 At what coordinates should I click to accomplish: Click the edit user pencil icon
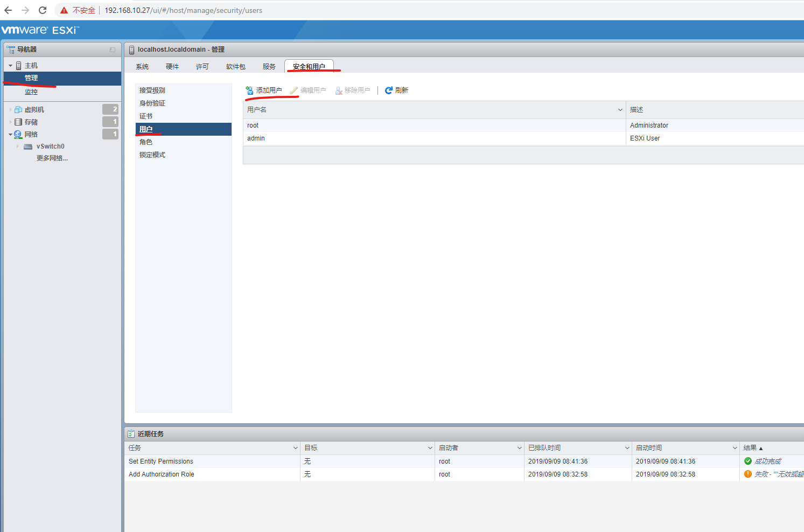click(294, 90)
